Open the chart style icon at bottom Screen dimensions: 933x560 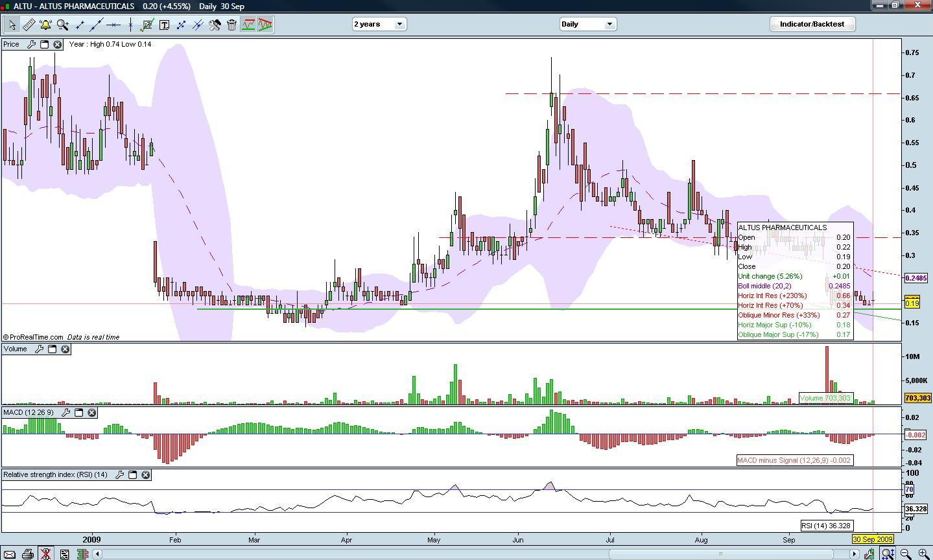[64, 554]
